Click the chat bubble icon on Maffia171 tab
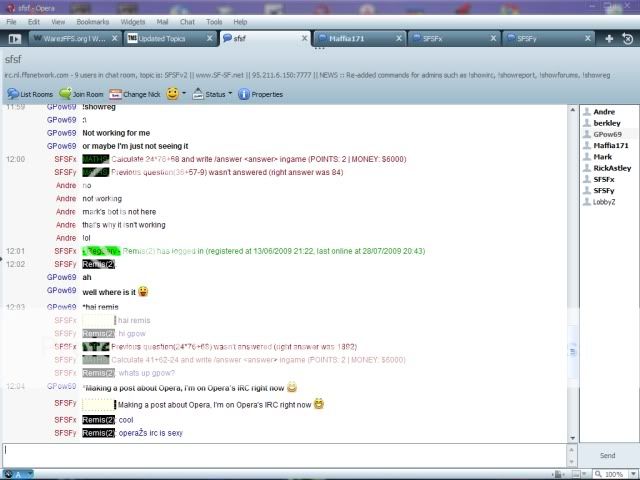640x480 pixels. pyautogui.click(x=322, y=38)
